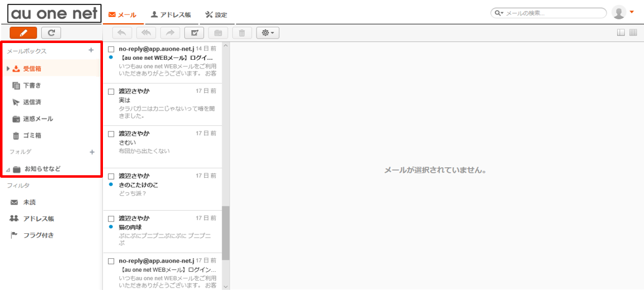Open the 14 日前 login notification mail
Screen dimensions: 644x290
pyautogui.click(x=162, y=62)
